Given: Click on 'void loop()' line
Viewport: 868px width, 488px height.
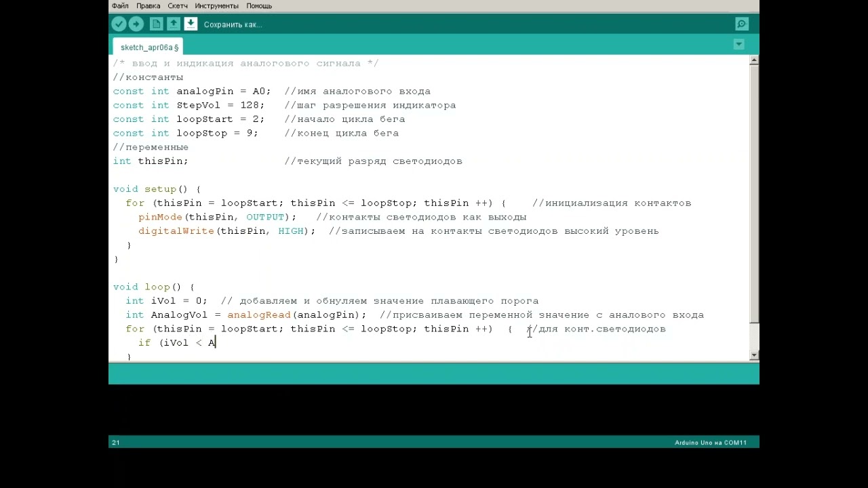Looking at the screenshot, I should (154, 287).
